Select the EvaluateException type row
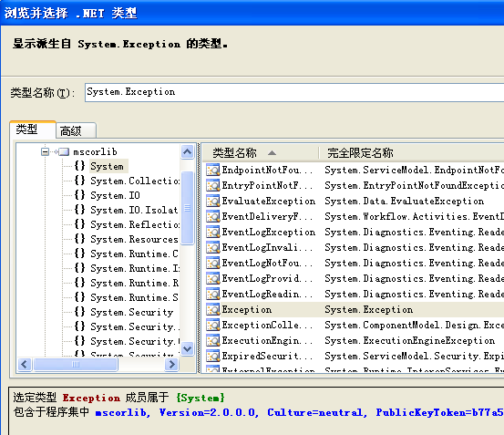 tap(355, 201)
